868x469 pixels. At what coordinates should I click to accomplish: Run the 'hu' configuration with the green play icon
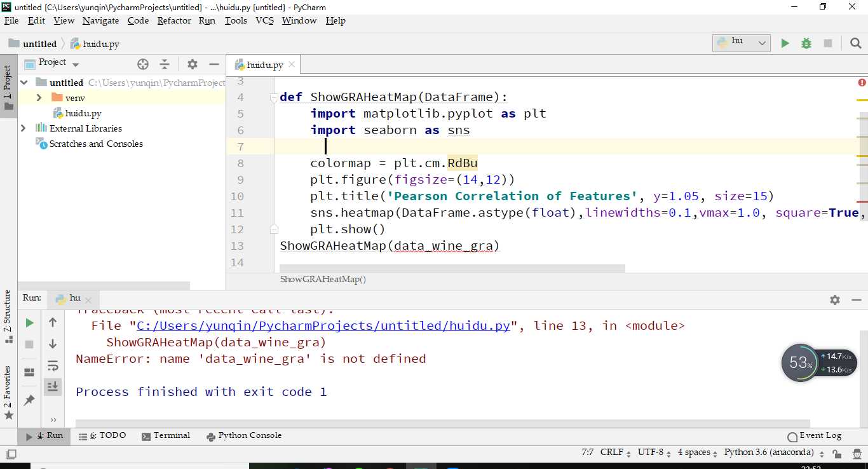pos(785,43)
